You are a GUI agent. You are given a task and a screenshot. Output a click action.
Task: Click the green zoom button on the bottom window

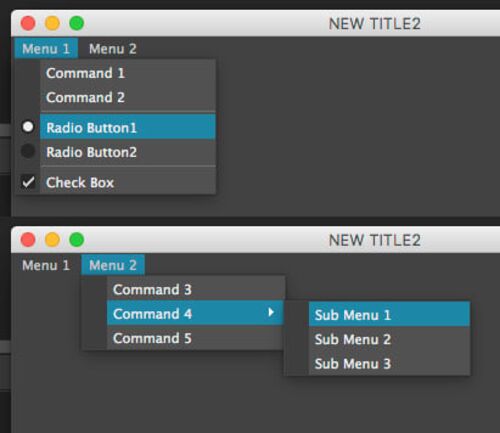click(77, 240)
